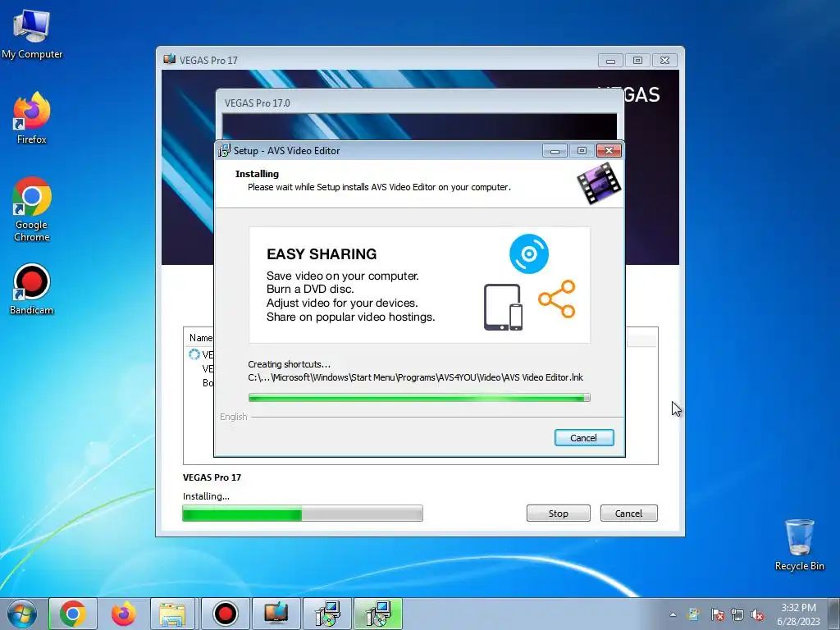This screenshot has height=630, width=840.
Task: Click the setup icon in AVS title bar
Action: coord(224,151)
